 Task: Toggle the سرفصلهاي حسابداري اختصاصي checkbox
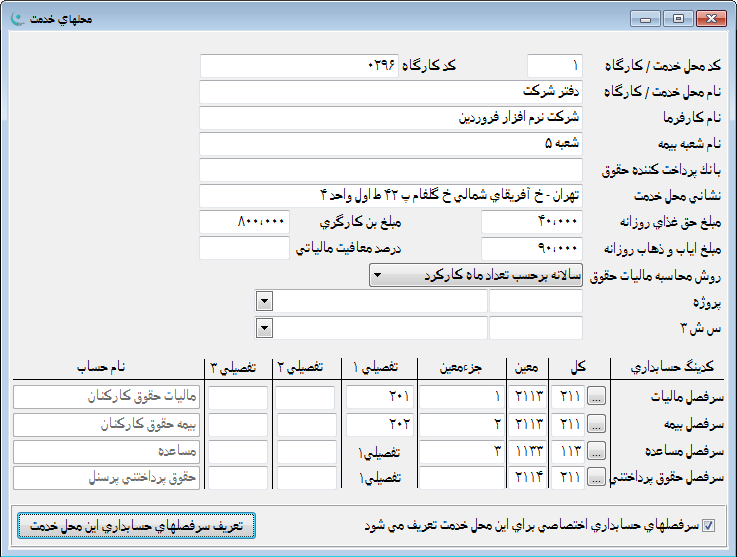(710, 525)
